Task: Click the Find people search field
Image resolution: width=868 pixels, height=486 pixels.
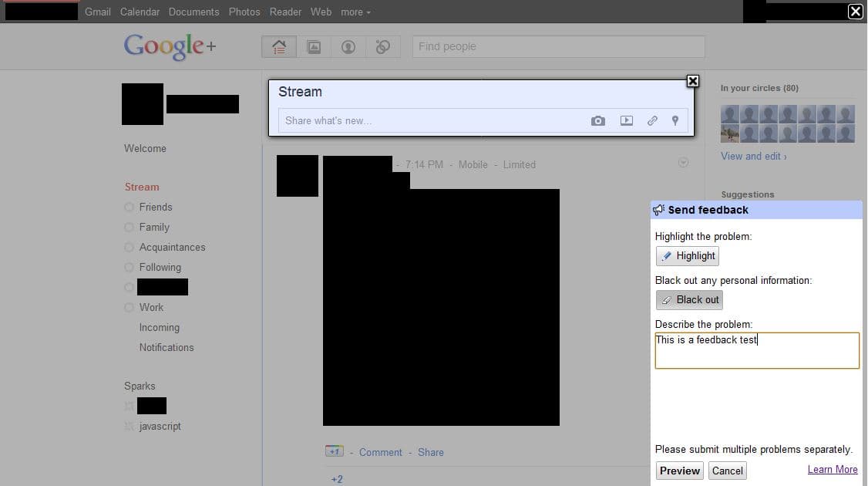Action: click(559, 46)
